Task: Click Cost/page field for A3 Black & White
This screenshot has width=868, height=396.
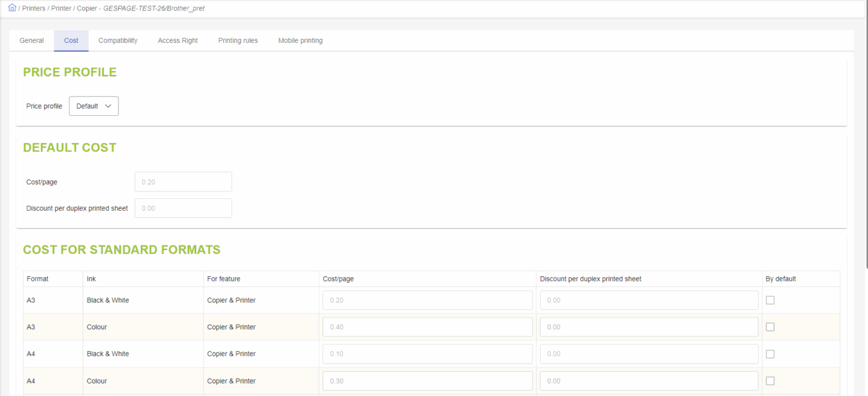Action: point(427,300)
